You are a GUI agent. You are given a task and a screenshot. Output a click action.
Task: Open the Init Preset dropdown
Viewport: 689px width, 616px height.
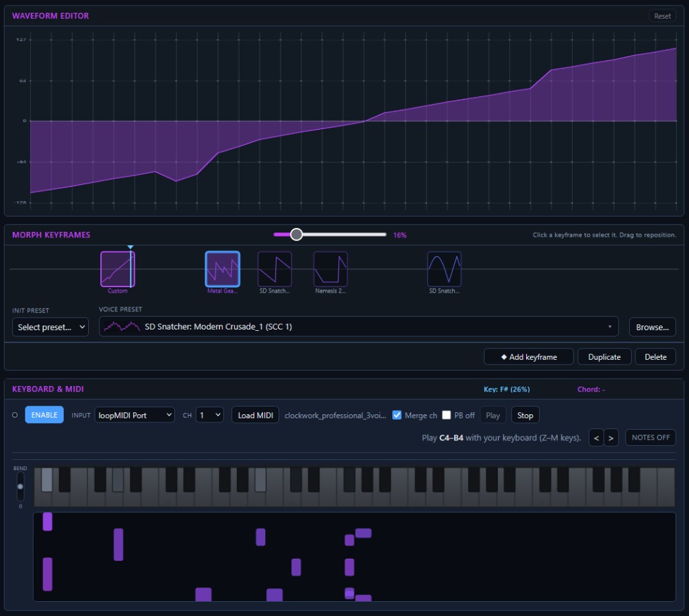coord(50,327)
